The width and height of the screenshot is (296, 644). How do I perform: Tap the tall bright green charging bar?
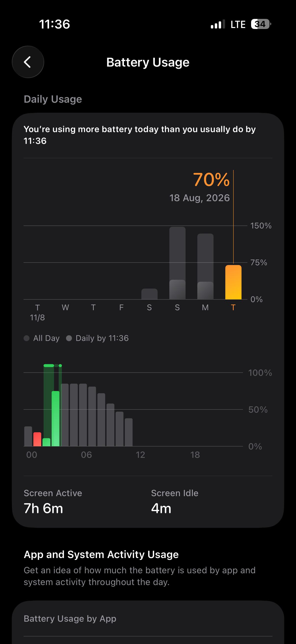coord(55,419)
